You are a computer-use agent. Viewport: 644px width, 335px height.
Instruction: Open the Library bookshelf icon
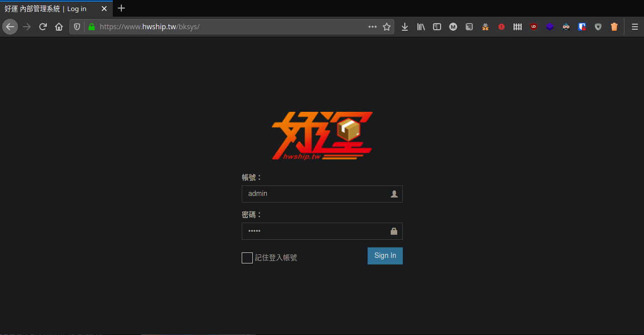click(421, 27)
